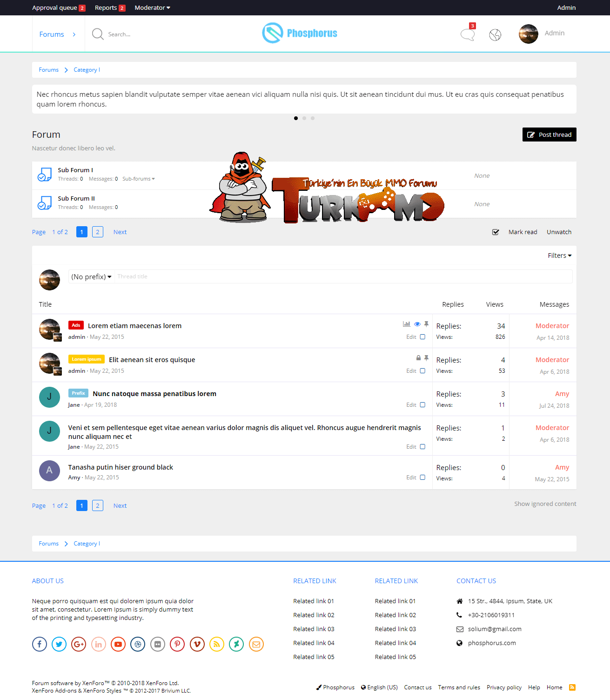Click the poll chart icon on Lorem etiam thread
Screen dimensions: 610x700
(x=407, y=324)
